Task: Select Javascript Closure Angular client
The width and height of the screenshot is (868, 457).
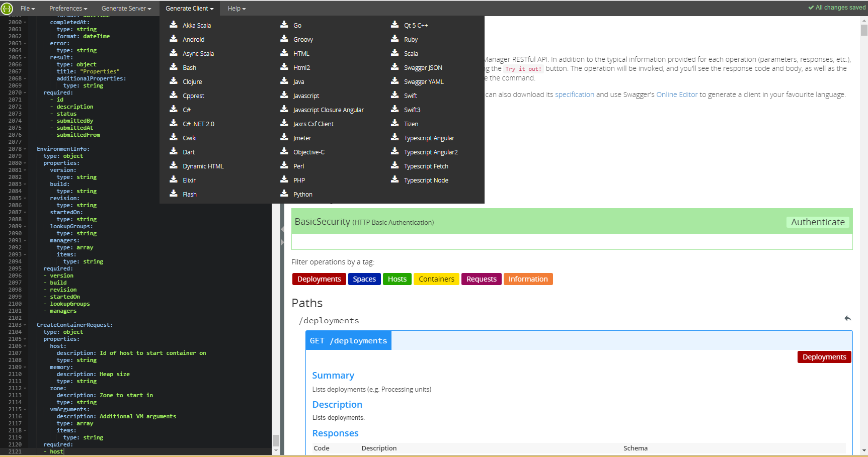Action: point(328,110)
